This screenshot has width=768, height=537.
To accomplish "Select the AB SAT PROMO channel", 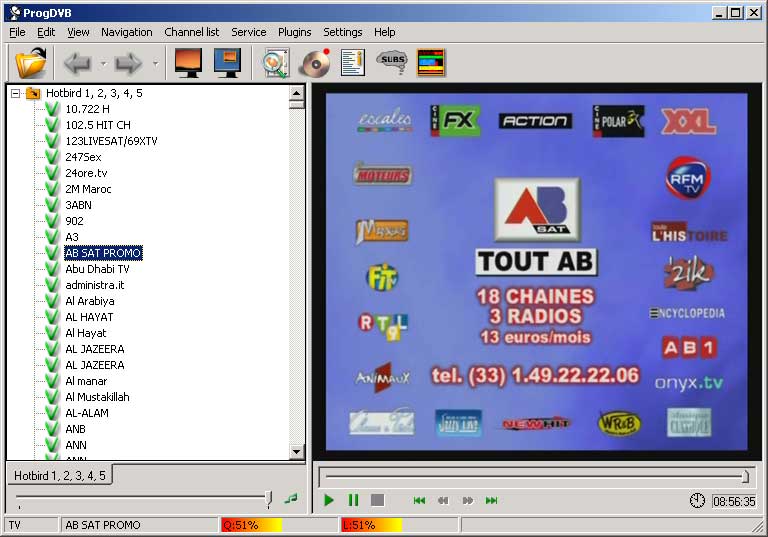I will (103, 253).
